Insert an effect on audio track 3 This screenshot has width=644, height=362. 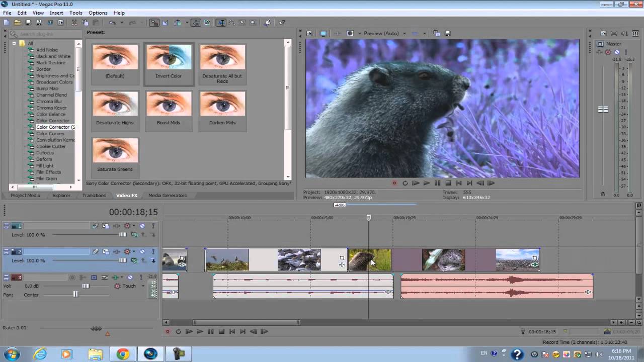[115, 277]
